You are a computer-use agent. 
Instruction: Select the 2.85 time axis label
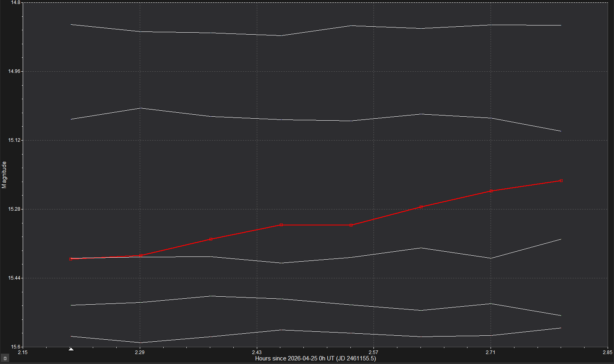coord(607,352)
